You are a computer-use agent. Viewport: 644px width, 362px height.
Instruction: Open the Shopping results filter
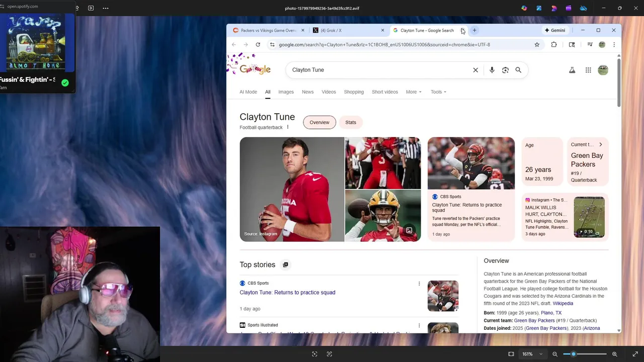coord(354,92)
